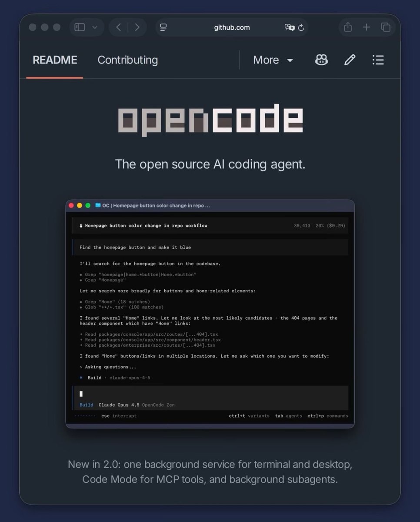This screenshot has width=420, height=522.
Task: Open GitHub Copilot icon
Action: tap(321, 60)
